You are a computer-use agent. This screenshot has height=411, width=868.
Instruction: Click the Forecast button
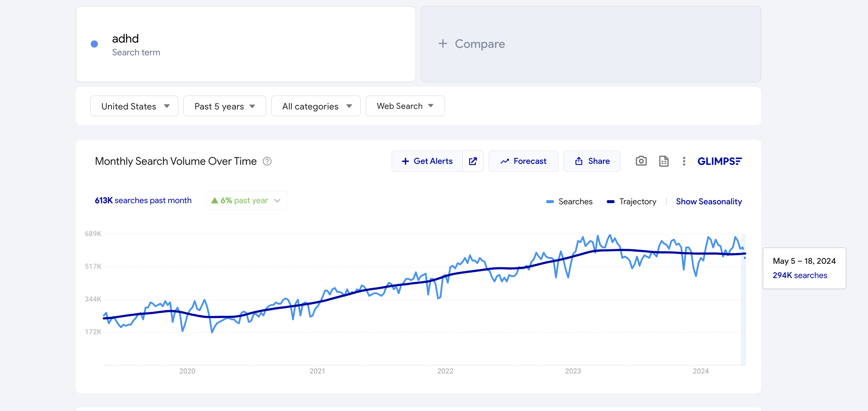523,161
